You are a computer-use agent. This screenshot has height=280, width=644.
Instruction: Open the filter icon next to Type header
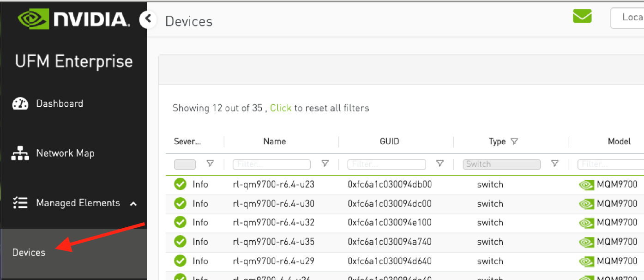[x=514, y=141]
